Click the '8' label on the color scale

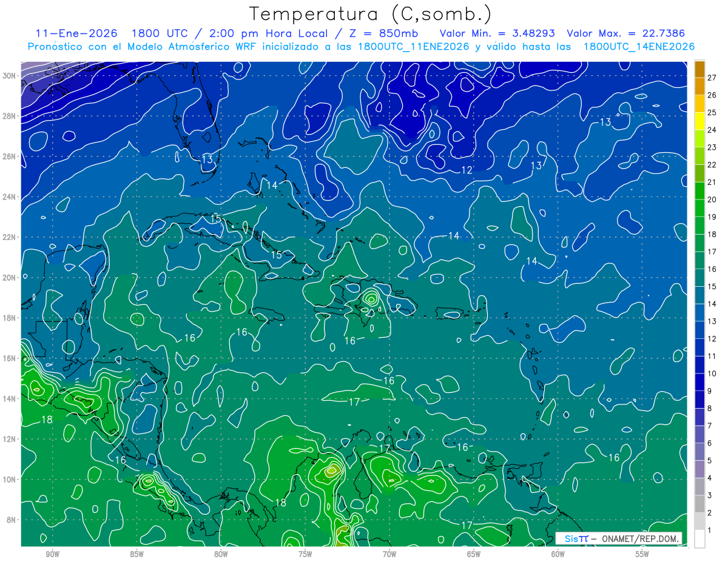coord(710,408)
